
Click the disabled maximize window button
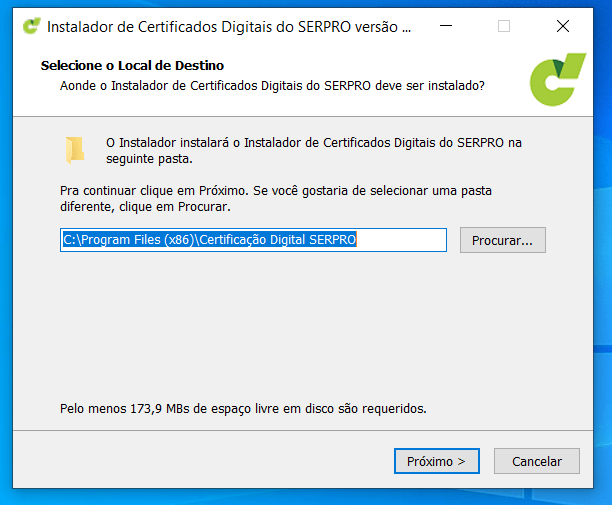[x=504, y=27]
